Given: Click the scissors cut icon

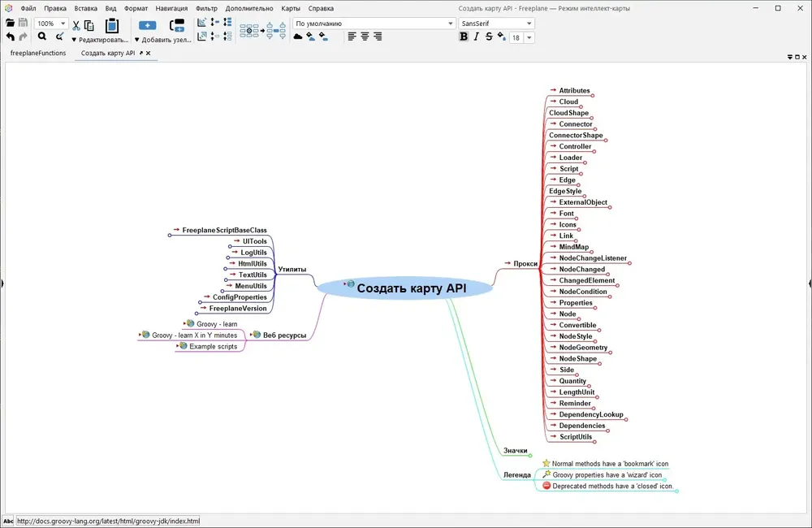Looking at the screenshot, I should pos(76,25).
